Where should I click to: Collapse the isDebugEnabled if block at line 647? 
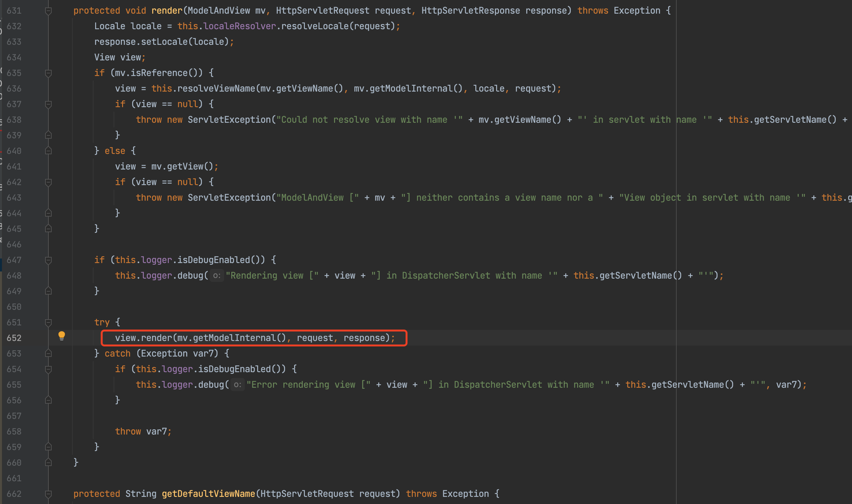point(48,260)
